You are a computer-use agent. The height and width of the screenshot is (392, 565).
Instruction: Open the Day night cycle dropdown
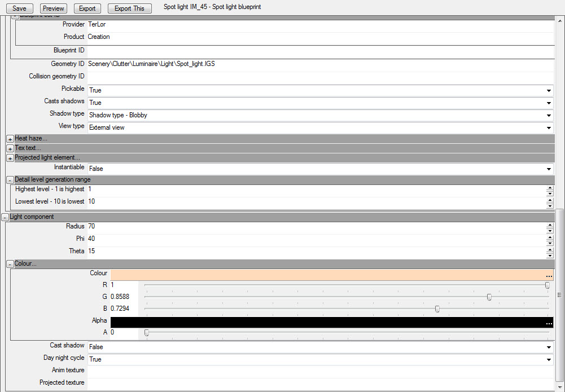pyautogui.click(x=549, y=360)
